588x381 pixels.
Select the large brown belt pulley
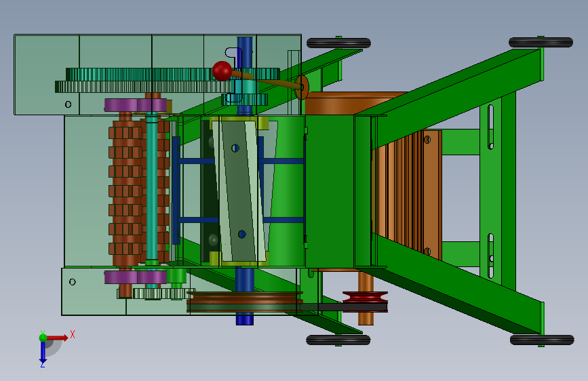(245, 302)
